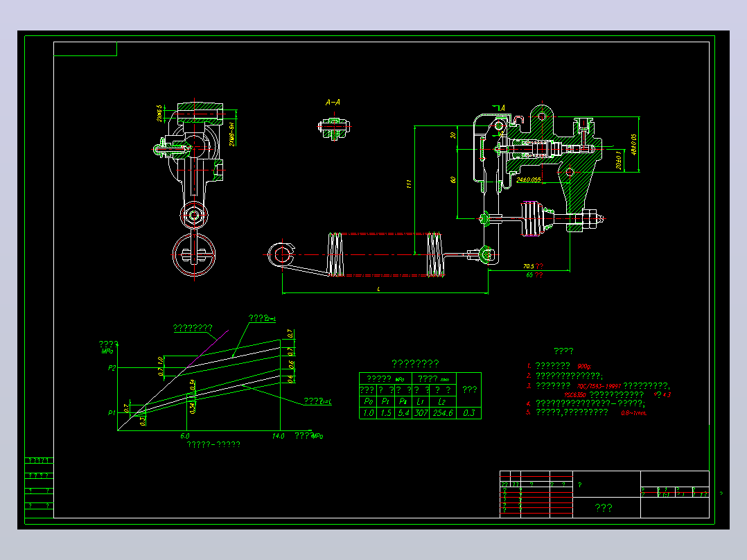The image size is (747, 560).
Task: Select the 60 vertical dimension text
Action: (x=452, y=180)
